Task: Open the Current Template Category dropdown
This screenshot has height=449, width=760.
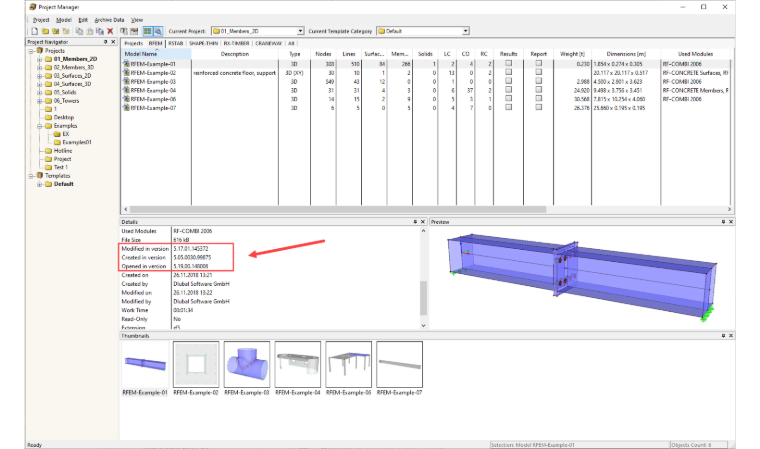Action: (x=465, y=31)
